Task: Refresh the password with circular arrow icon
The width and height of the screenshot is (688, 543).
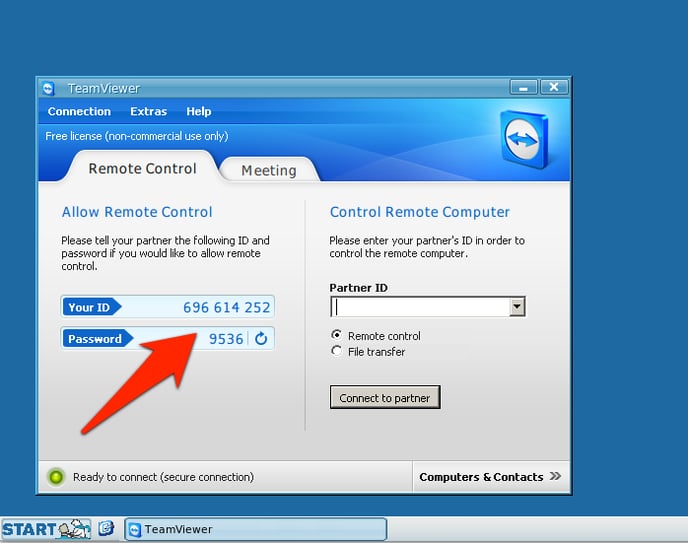Action: pos(261,339)
